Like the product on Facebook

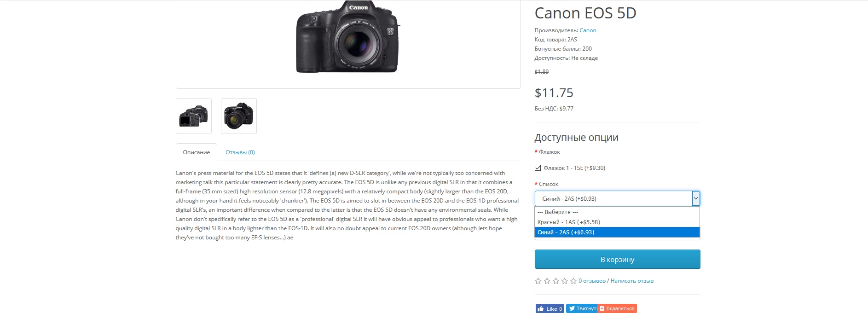(550, 308)
